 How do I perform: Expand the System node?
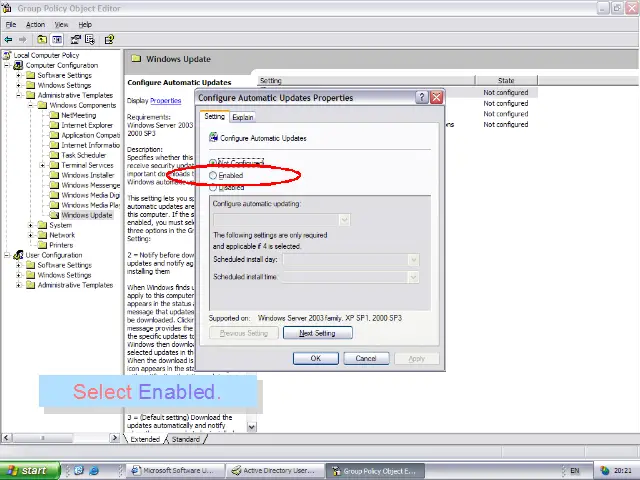[31, 225]
